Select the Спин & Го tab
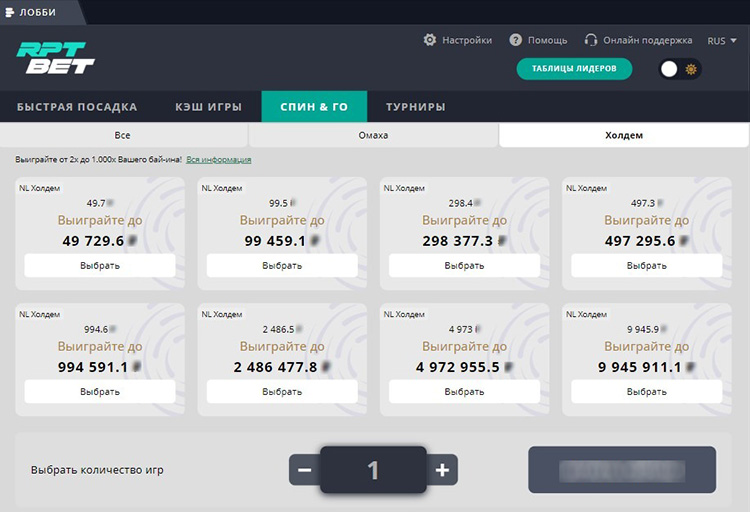Image resolution: width=750 pixels, height=512 pixels. coord(314,107)
